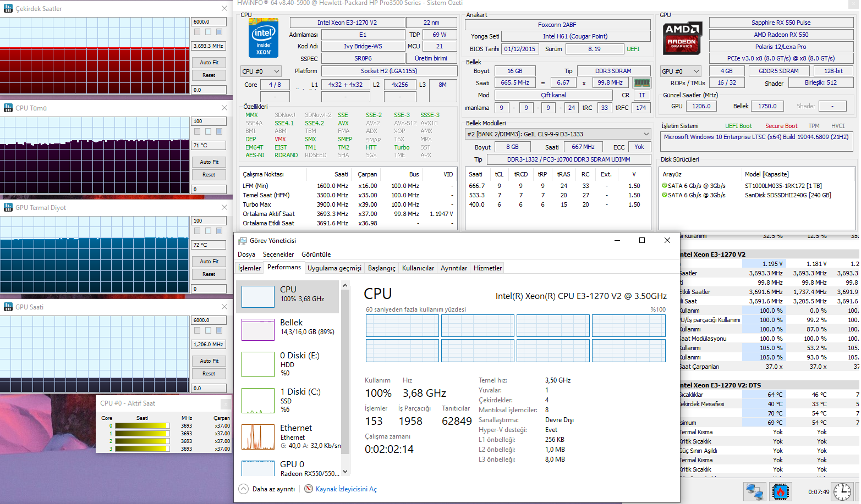Click scroll-up arrow in Task Manager resource list

(346, 285)
